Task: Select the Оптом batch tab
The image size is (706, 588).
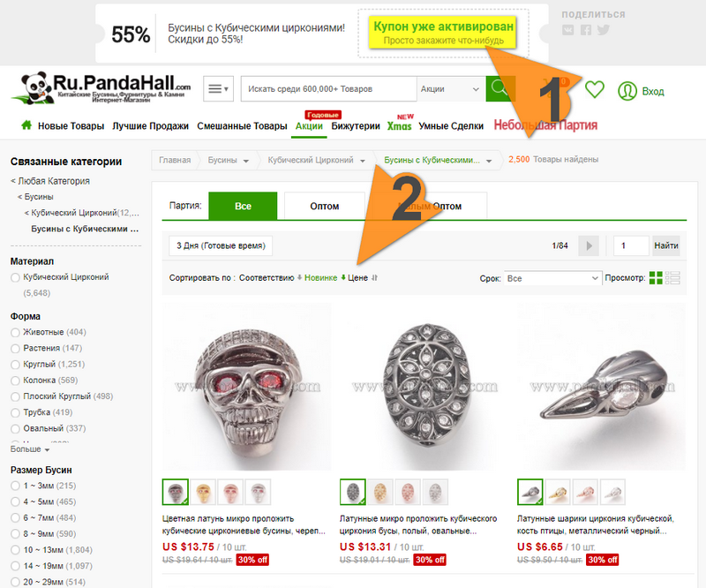Action: tap(325, 206)
